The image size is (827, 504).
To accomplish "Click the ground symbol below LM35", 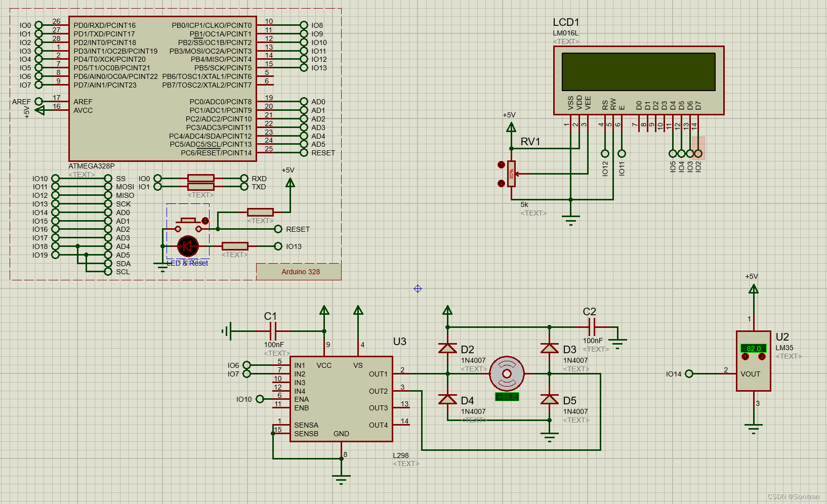I will pos(754,429).
